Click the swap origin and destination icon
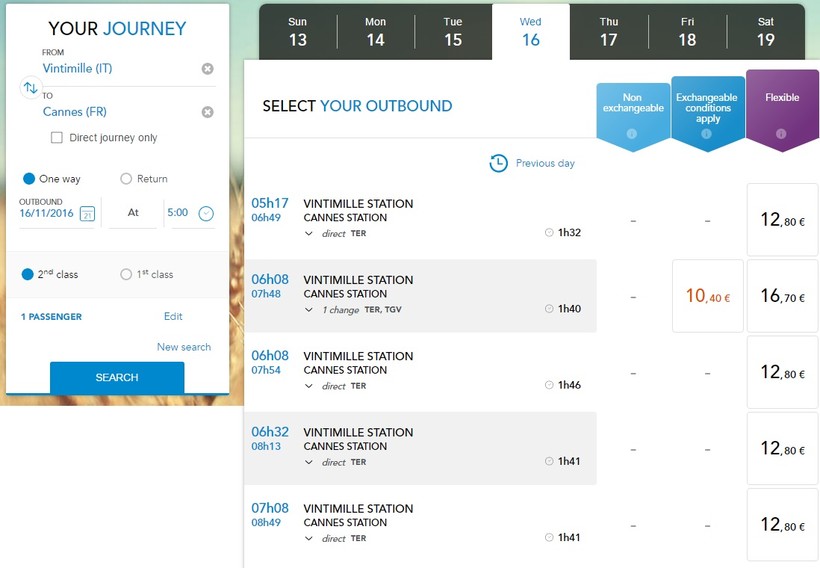 coord(30,89)
